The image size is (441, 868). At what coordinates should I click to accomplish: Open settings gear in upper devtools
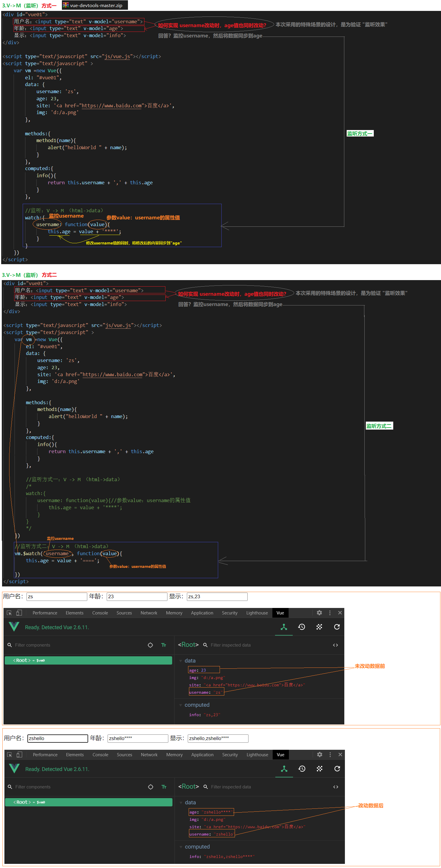coord(319,613)
